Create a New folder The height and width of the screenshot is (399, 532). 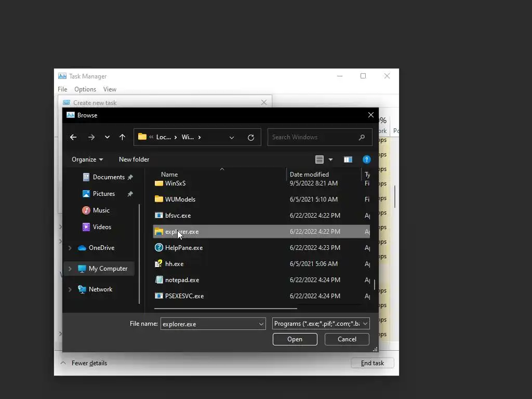[x=134, y=159]
